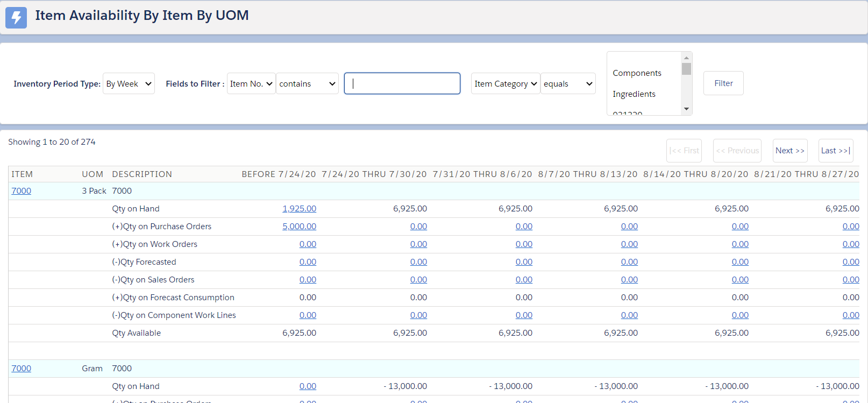This screenshot has height=403, width=868.
Task: Open Gram row Qty on Hand 0.00 link
Action: point(308,386)
